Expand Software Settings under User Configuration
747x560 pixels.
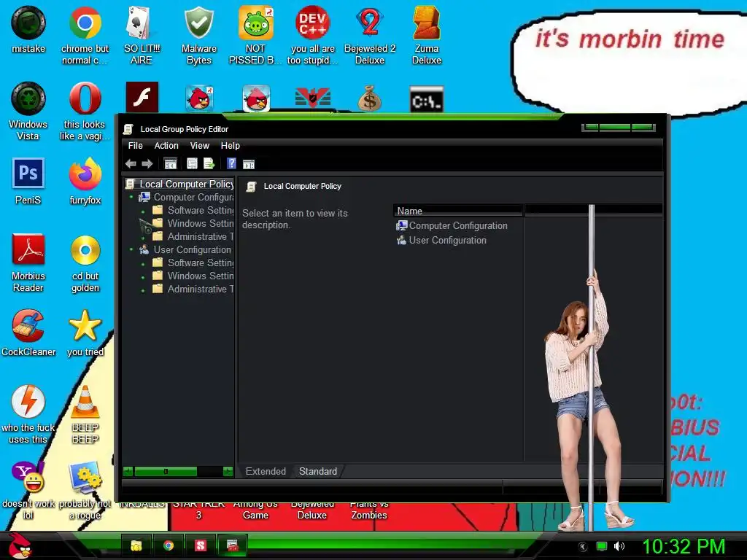[143, 264]
